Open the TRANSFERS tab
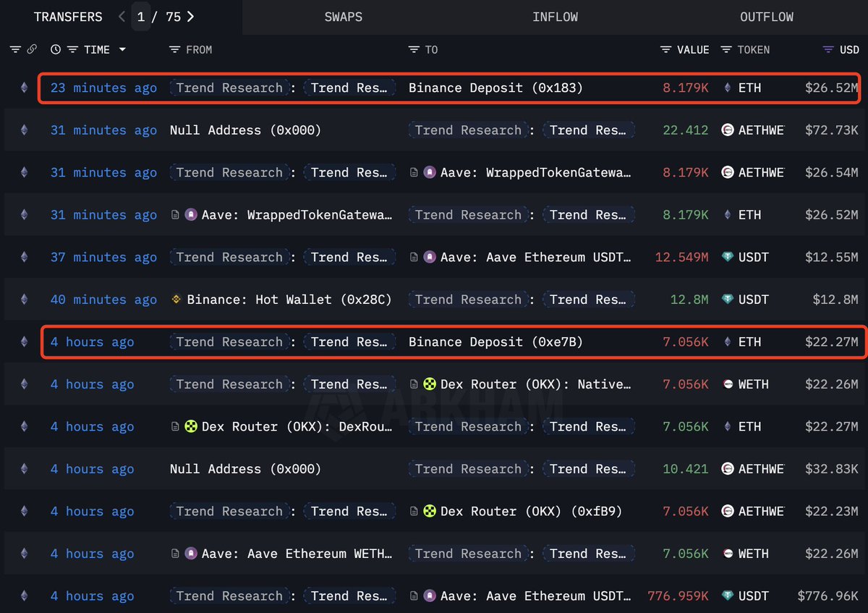 (x=68, y=17)
